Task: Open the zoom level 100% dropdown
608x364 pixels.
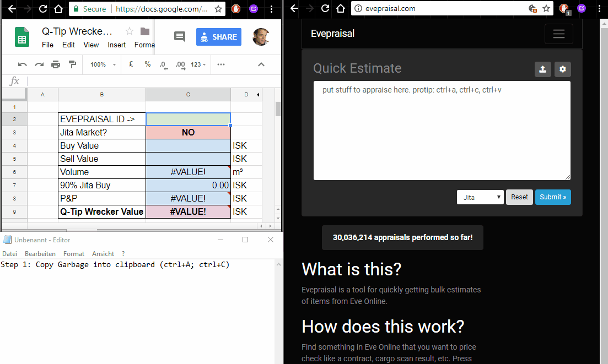Action: (103, 64)
